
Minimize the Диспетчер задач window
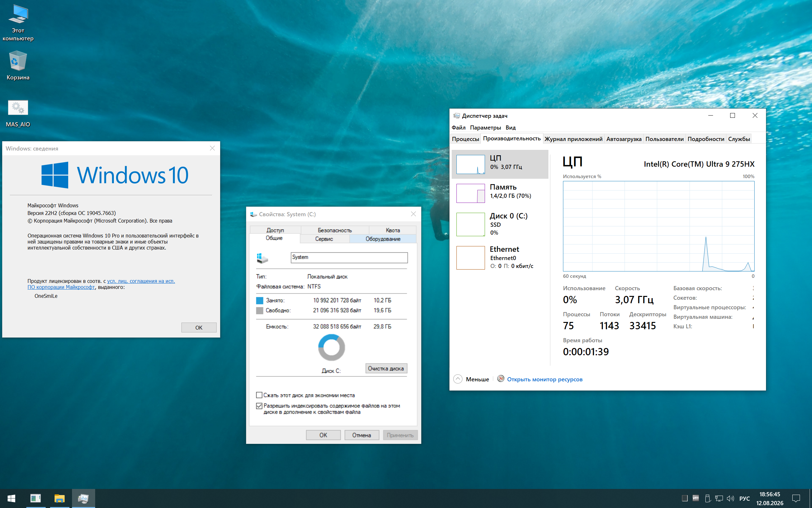point(710,116)
